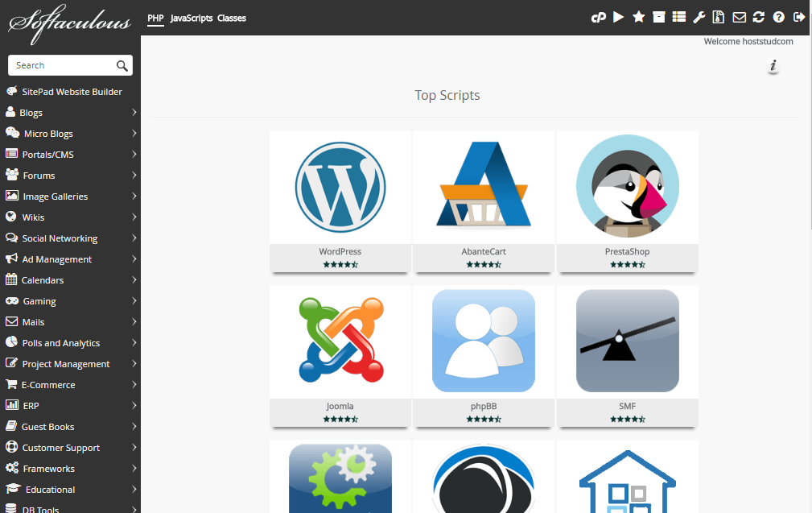
Task: Open the star ratings icon
Action: coord(638,17)
